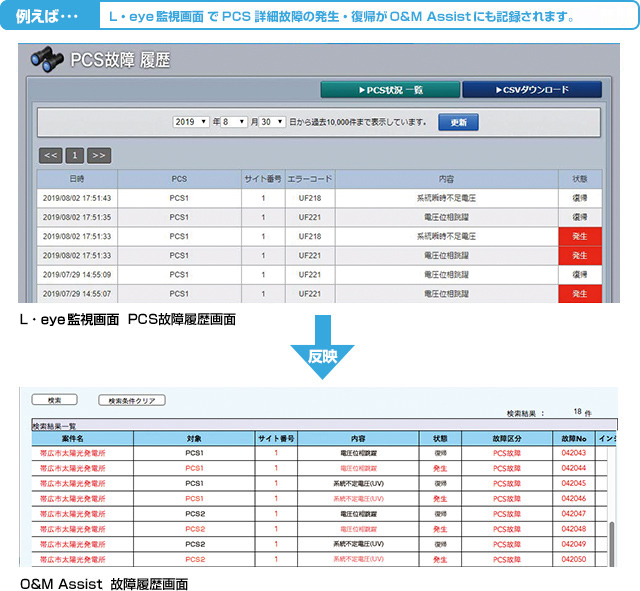Click PCS1 target in row 042046
This screenshot has width=640, height=591.
pyautogui.click(x=194, y=498)
